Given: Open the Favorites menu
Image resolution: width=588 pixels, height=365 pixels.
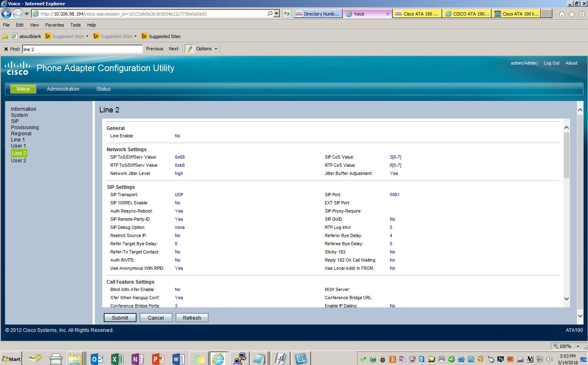Looking at the screenshot, I should (x=54, y=25).
